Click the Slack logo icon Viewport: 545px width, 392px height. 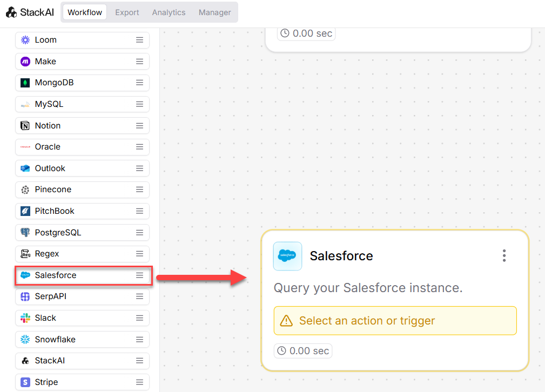[25, 318]
